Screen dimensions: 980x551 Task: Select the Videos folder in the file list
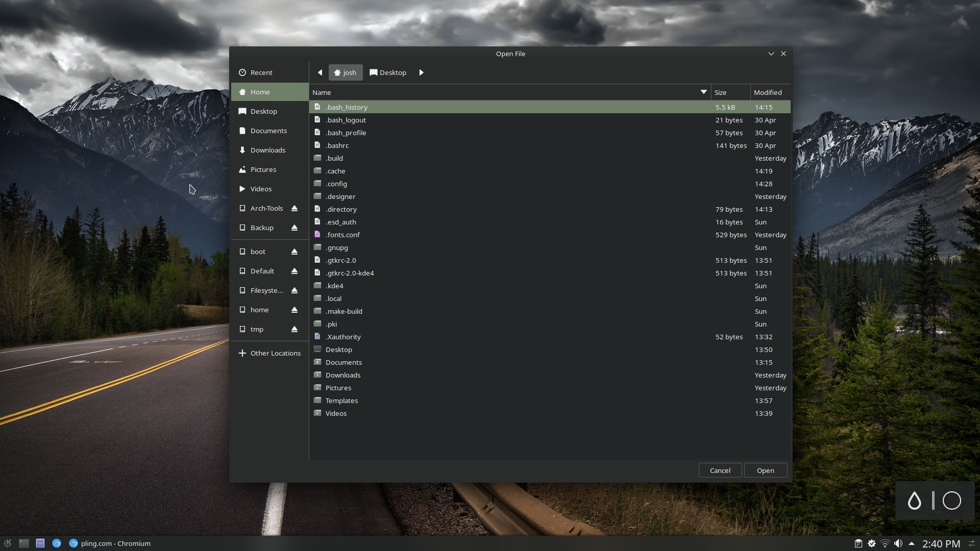pos(550,413)
